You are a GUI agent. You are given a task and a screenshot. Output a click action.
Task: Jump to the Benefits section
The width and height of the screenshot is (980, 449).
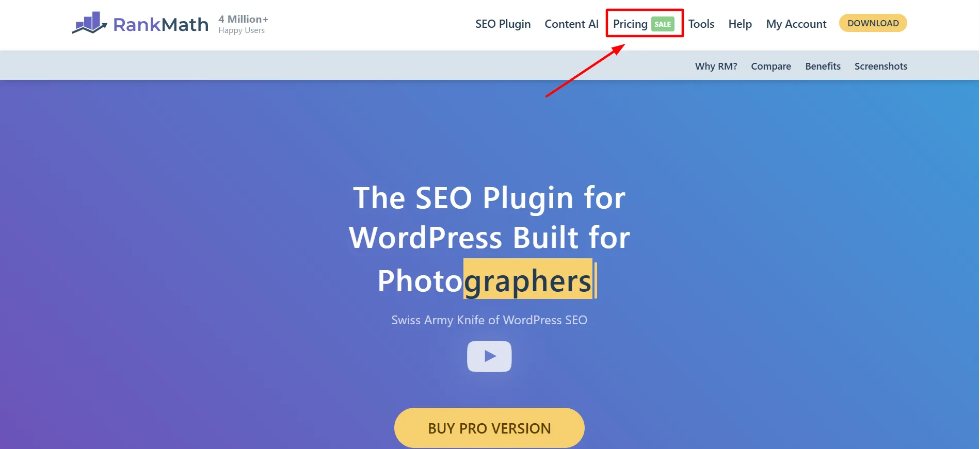pyautogui.click(x=823, y=66)
